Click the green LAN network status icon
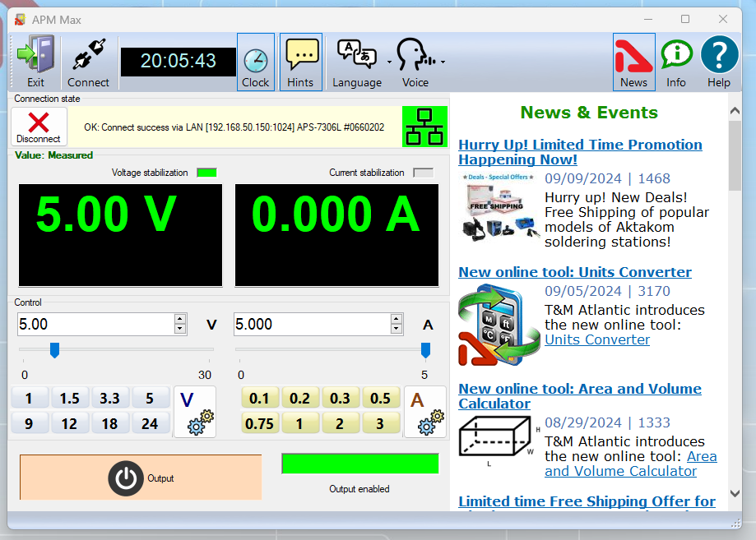The width and height of the screenshot is (756, 540). click(x=424, y=127)
